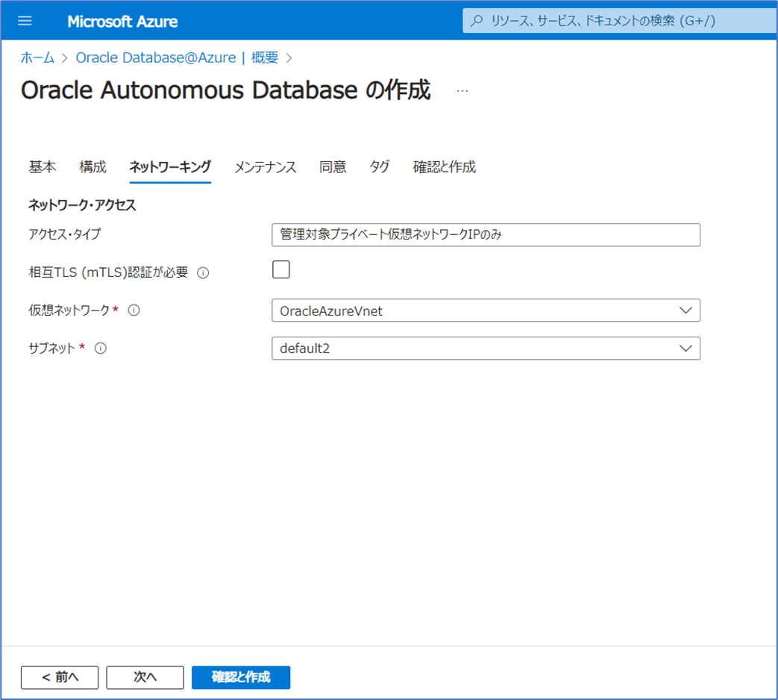Click the Oracle Autonomous Database の作成 heading
778x700 pixels.
coord(226,90)
